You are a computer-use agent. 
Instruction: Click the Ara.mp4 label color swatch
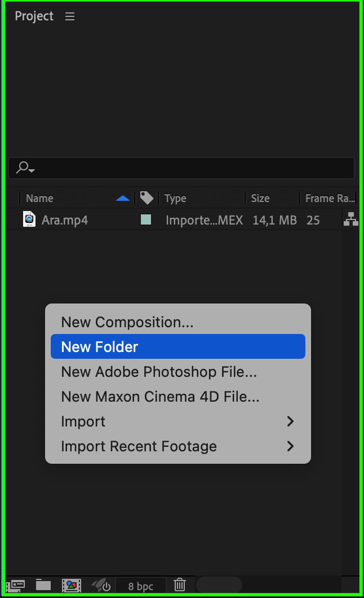(x=145, y=220)
